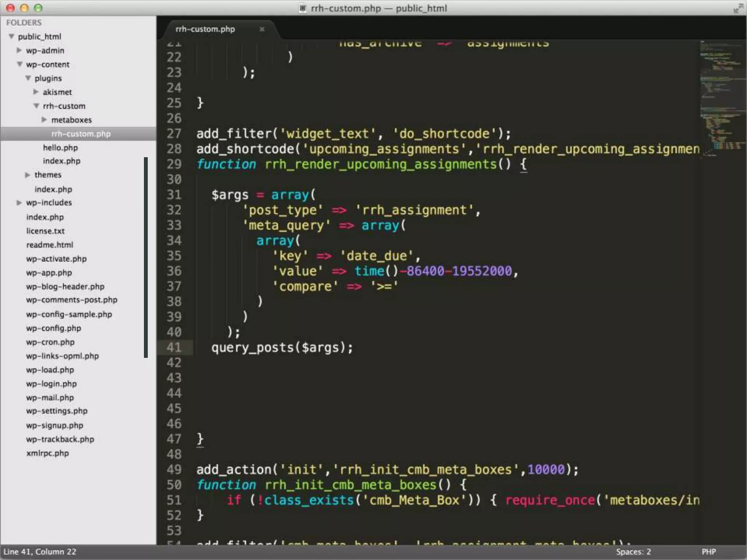The width and height of the screenshot is (747, 560).
Task: Open wp-config.php in the sidebar
Action: (x=54, y=328)
